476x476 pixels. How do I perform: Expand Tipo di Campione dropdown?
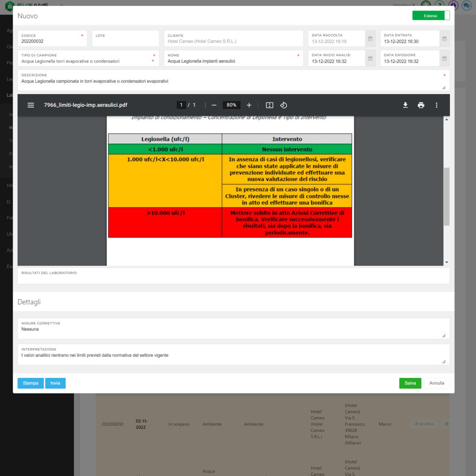point(153,61)
